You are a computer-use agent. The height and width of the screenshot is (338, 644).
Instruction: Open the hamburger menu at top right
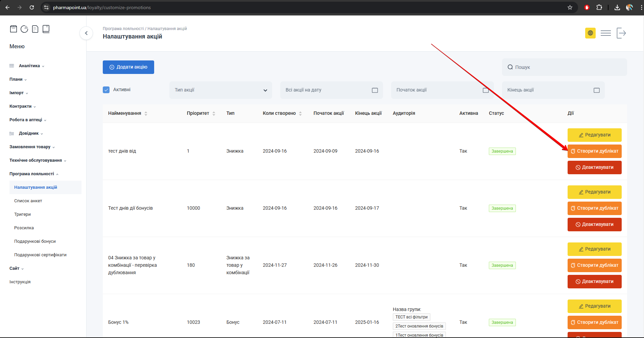605,33
